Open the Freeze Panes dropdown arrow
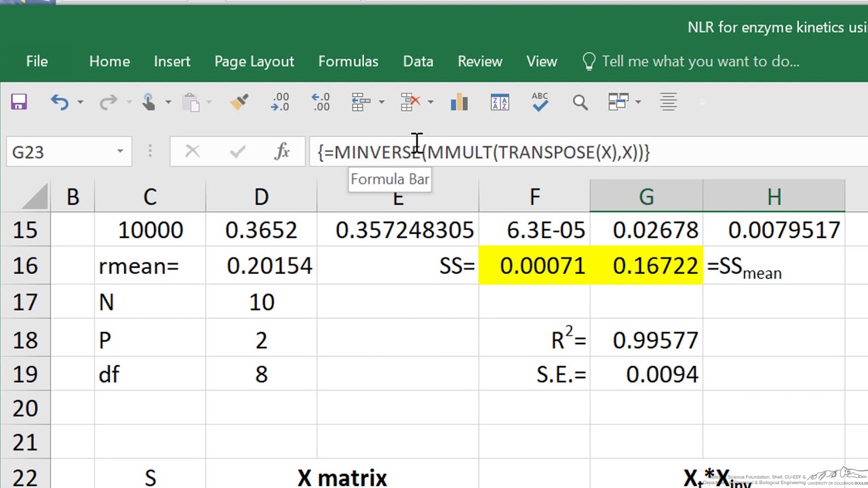 [638, 102]
